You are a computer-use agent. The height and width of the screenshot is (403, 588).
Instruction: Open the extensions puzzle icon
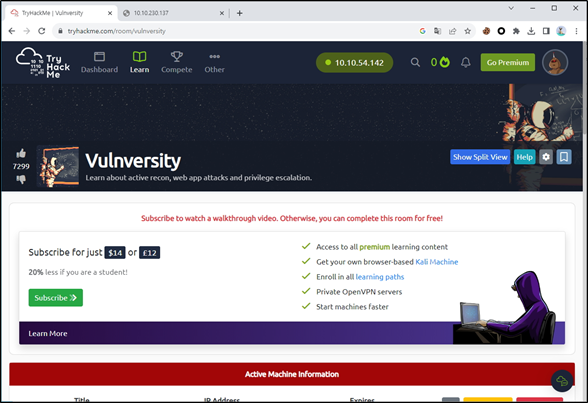point(516,31)
